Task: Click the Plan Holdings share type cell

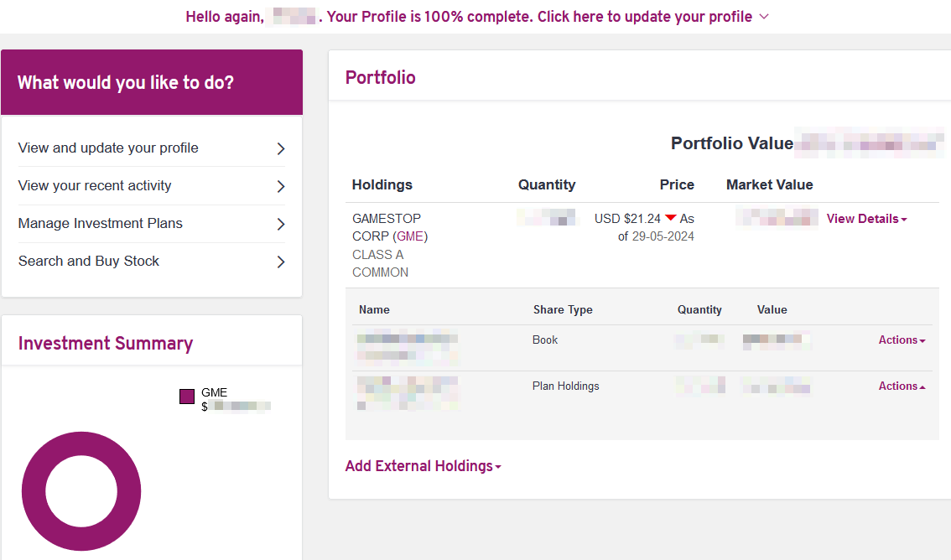Action: click(565, 386)
